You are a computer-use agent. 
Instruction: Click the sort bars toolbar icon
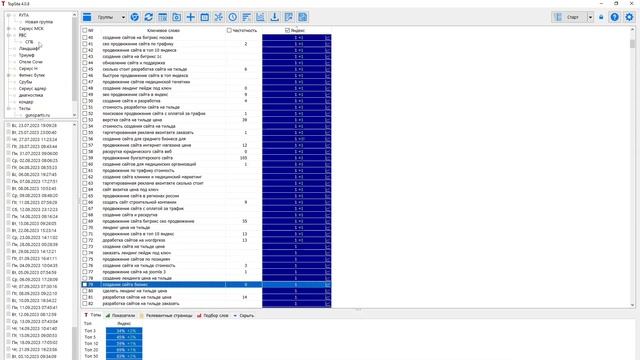247,17
